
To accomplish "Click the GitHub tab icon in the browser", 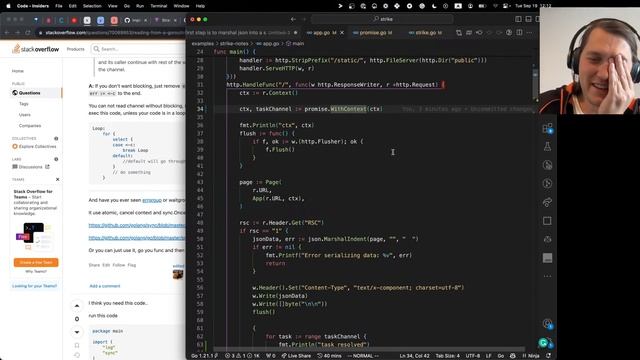I will click(127, 20).
